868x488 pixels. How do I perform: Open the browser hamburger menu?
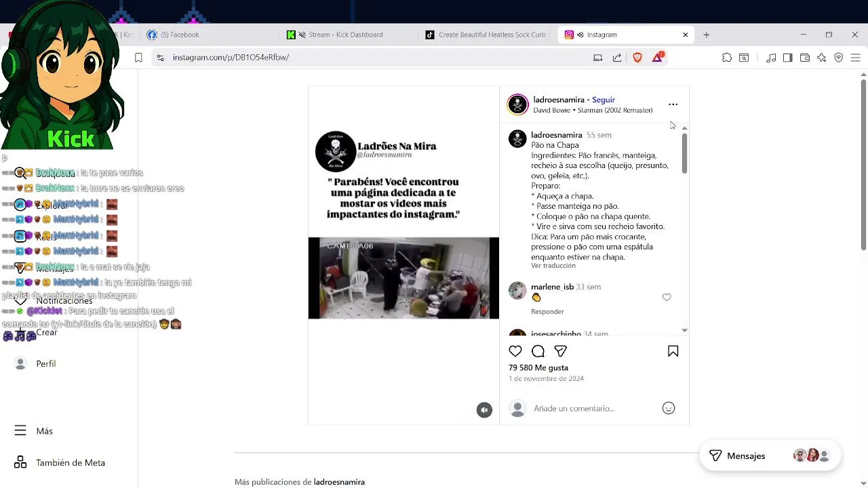pyautogui.click(x=856, y=58)
